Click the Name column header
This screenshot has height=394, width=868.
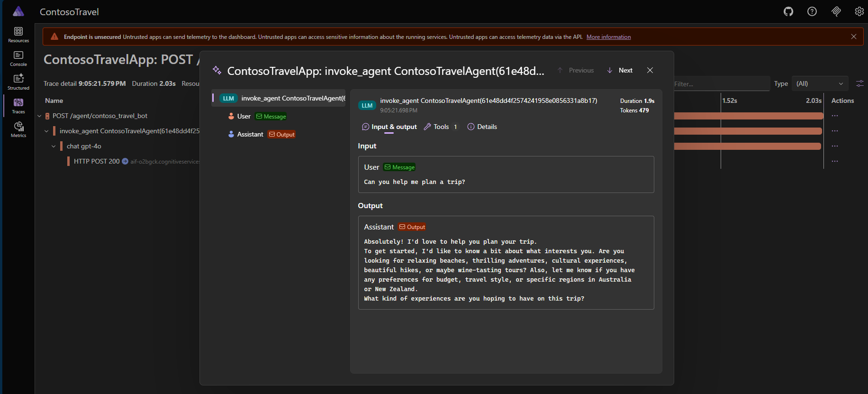(x=54, y=101)
